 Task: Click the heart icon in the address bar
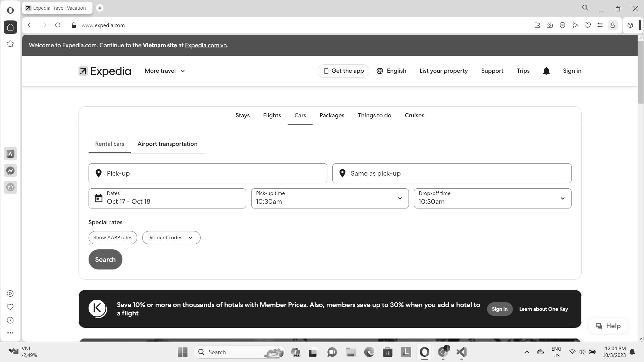pyautogui.click(x=588, y=25)
